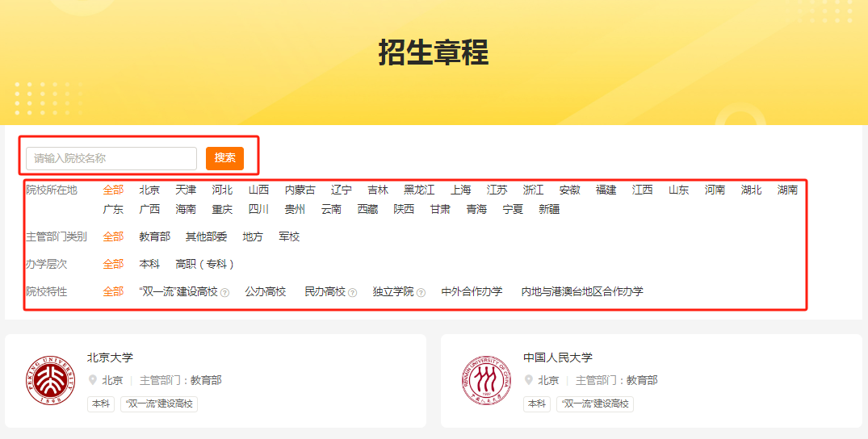Filter by 浙江 province
Viewport: 868px width, 439px height.
pos(533,190)
